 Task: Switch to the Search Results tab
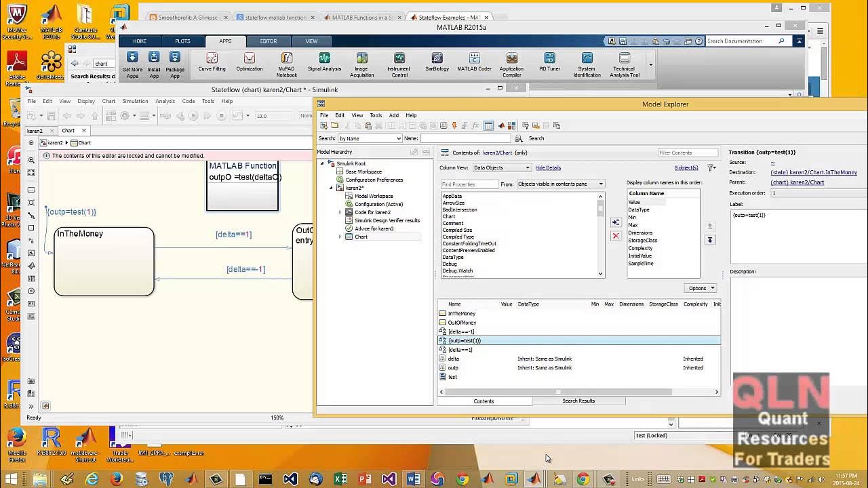pyautogui.click(x=578, y=401)
